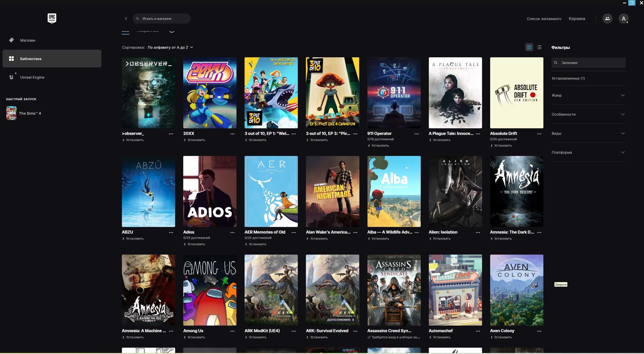This screenshot has height=354, width=644.
Task: Expand the Платформа filter
Action: coord(588,152)
